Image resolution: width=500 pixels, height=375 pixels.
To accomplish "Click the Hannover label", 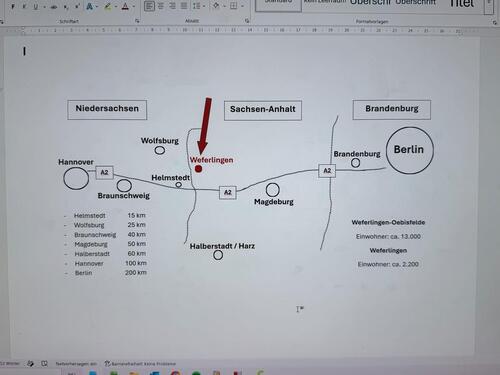I will [x=76, y=162].
